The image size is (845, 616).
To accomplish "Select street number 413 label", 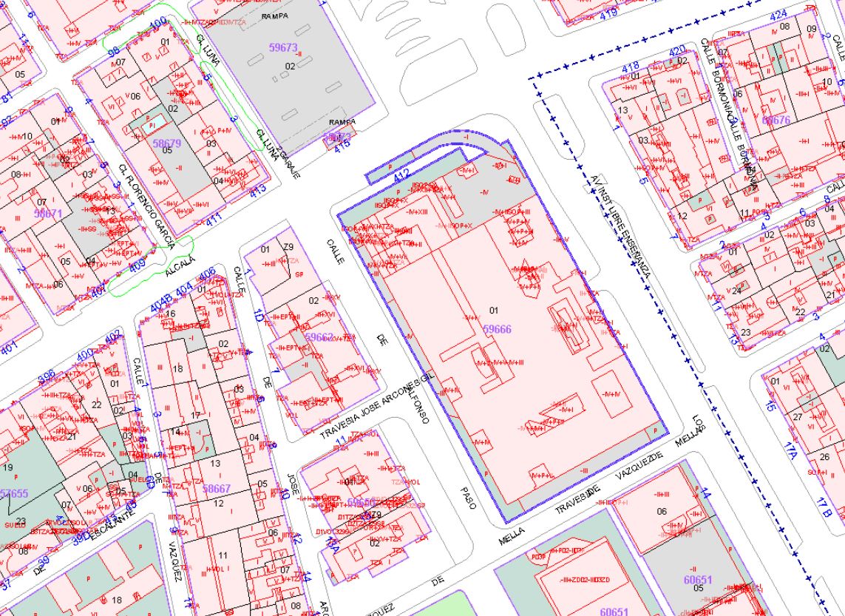I will [x=257, y=191].
